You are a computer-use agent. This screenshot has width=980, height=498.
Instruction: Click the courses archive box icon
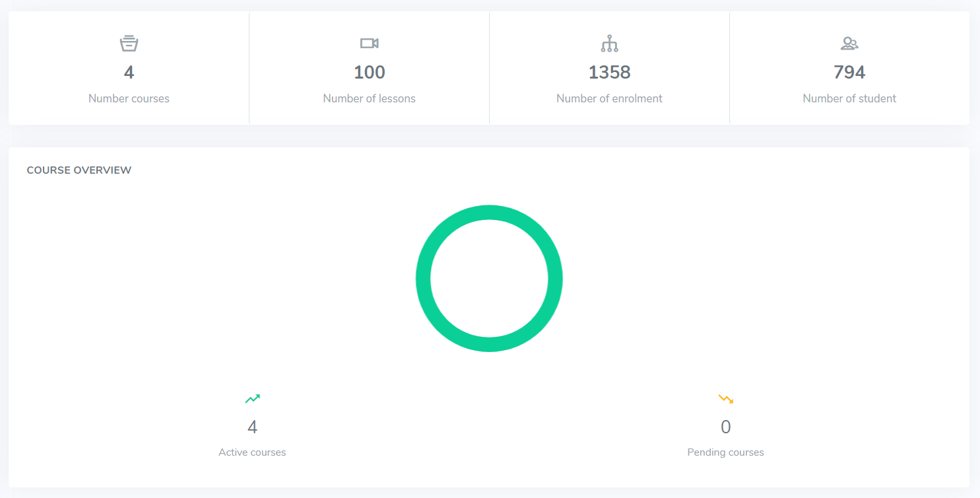(129, 44)
